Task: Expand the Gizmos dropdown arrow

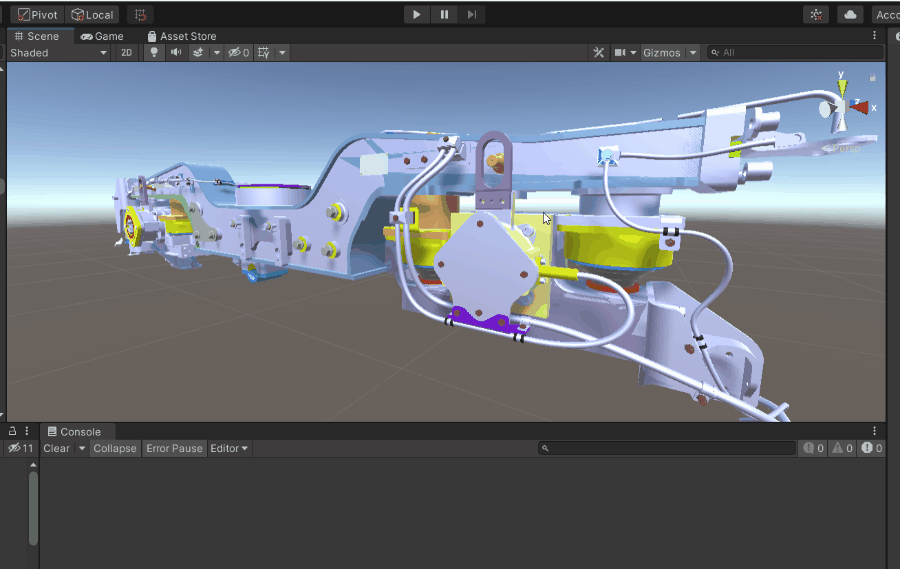Action: 693,53
